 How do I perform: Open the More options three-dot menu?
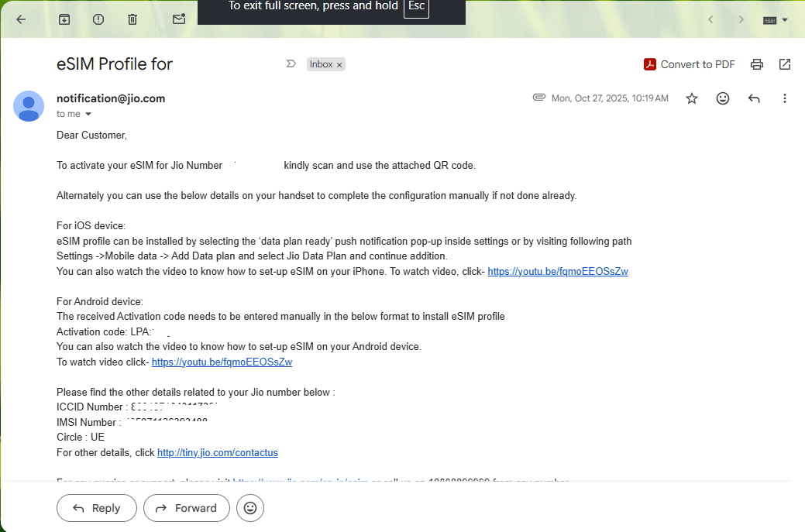[x=784, y=98]
